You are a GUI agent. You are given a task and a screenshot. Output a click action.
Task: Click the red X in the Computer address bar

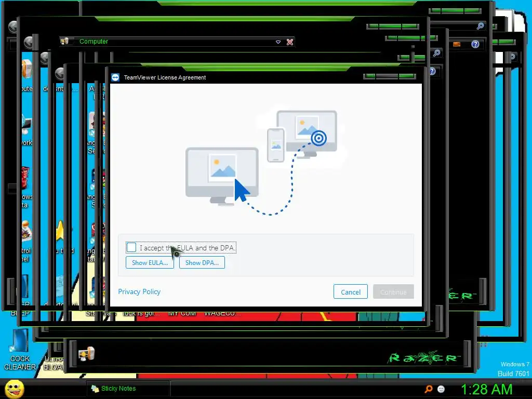(x=290, y=42)
